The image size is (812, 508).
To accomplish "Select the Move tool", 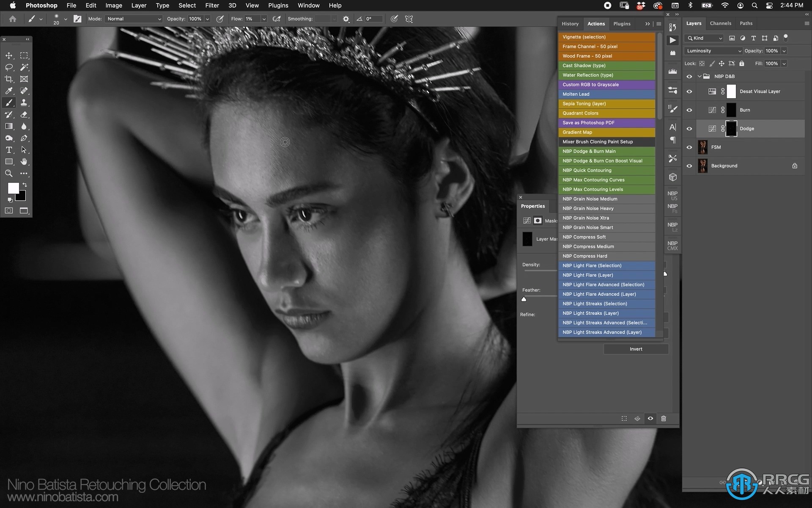I will click(8, 55).
